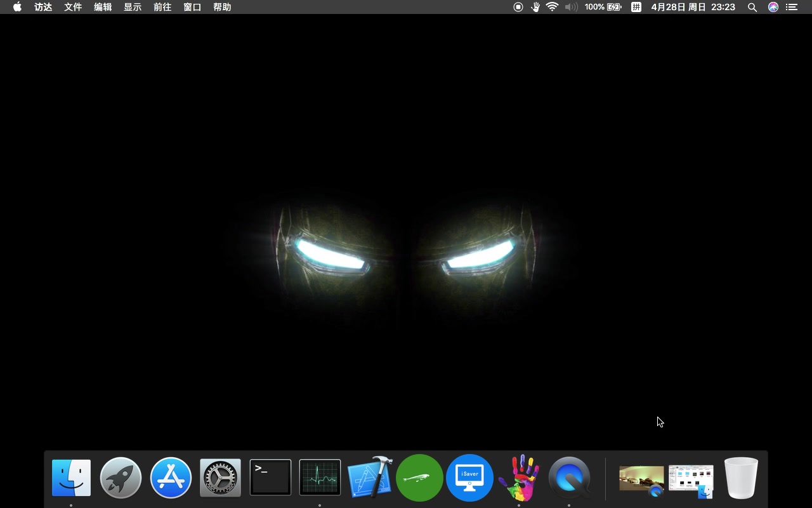Image resolution: width=812 pixels, height=508 pixels.
Task: Open the minimized QuickTime movie thumbnail in Dock
Action: point(641,481)
